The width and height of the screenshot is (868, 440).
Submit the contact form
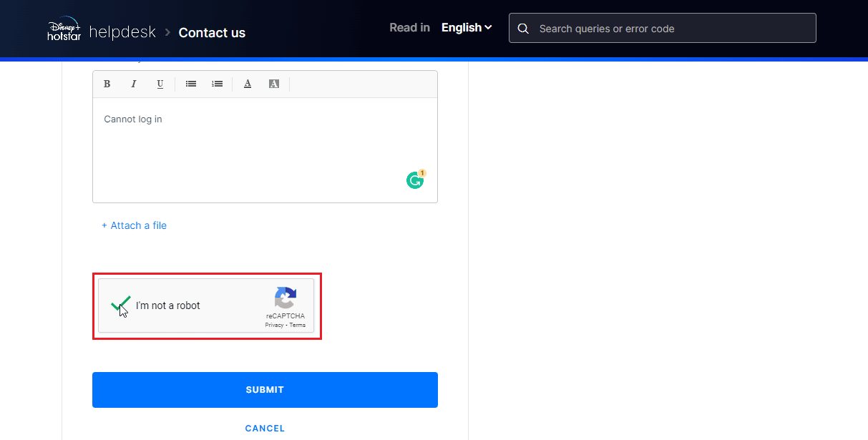(265, 390)
